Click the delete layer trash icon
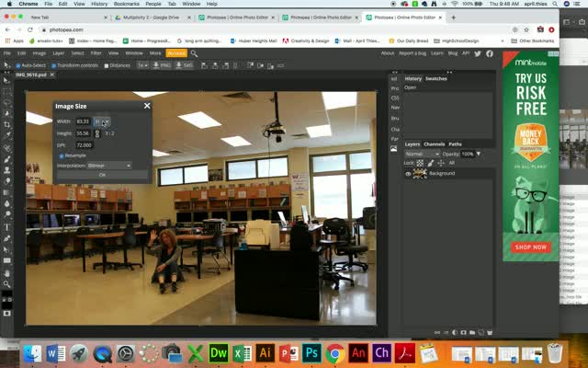Viewport: 588px width, 368px height. click(490, 332)
